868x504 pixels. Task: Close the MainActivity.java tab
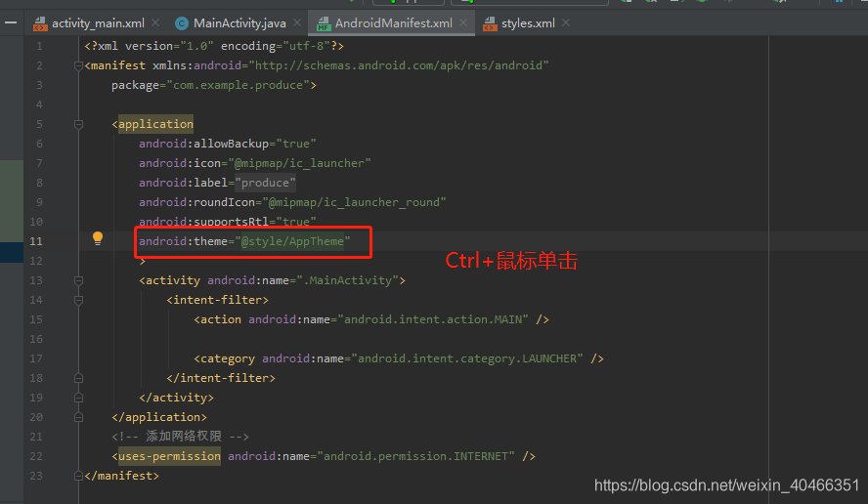pyautogui.click(x=297, y=23)
